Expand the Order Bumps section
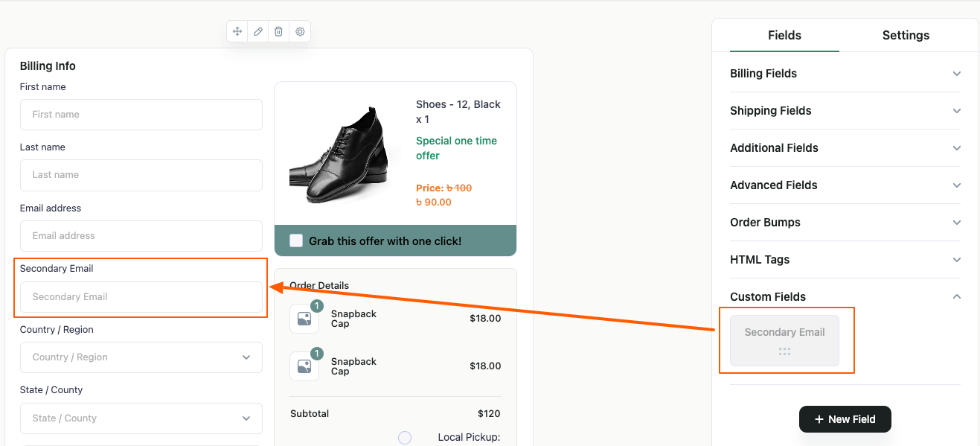This screenshot has width=980, height=446. 845,223
